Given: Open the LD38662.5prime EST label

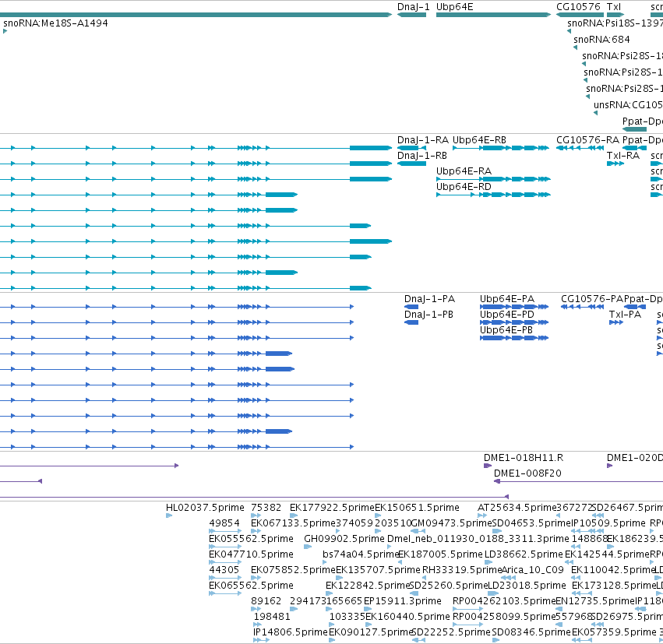Looking at the screenshot, I should click(x=524, y=554).
